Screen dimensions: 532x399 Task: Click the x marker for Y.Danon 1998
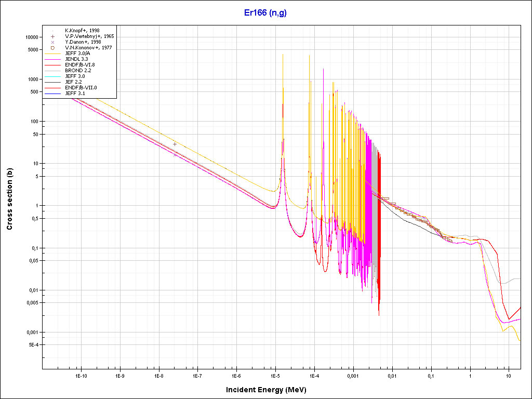tap(52, 42)
